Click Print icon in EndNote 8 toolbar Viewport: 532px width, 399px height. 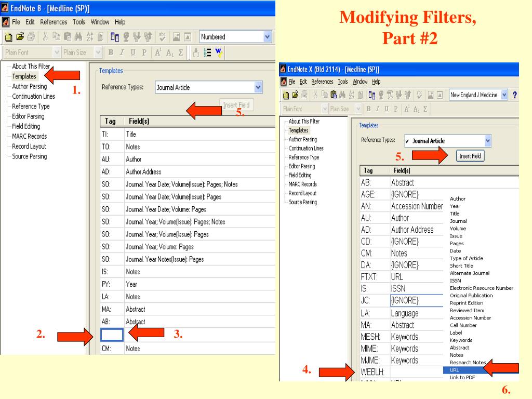pos(31,36)
